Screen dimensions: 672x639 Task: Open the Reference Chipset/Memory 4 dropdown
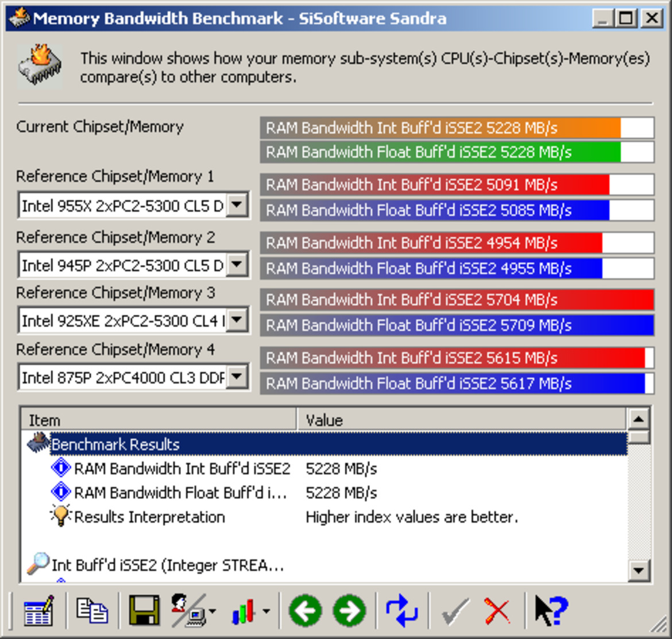(x=237, y=377)
